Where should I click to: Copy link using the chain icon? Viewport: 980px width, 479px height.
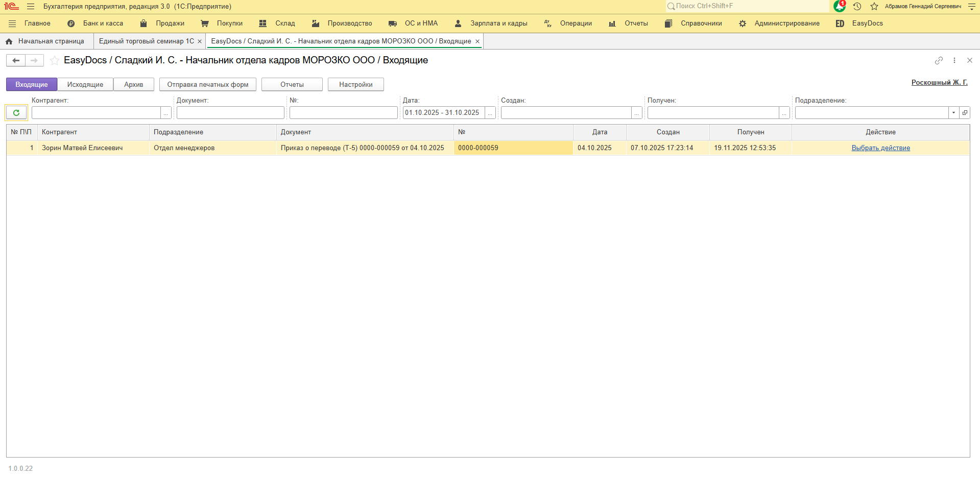pyautogui.click(x=939, y=60)
